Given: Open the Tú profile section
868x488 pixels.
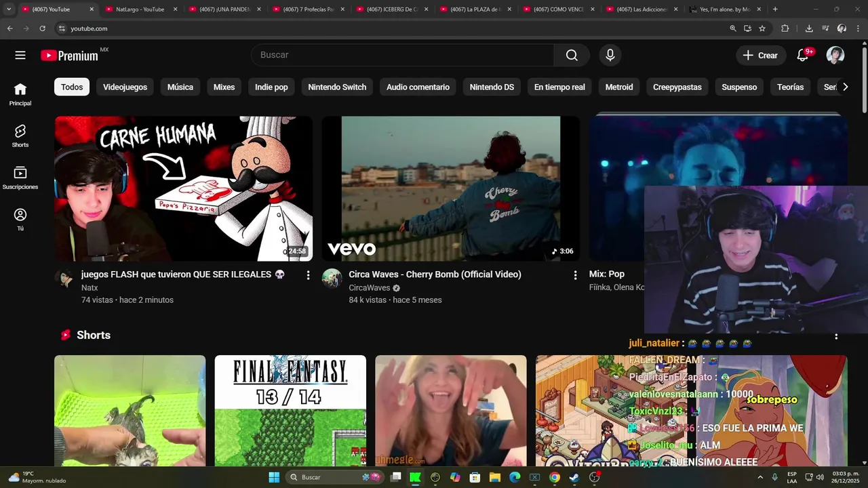Looking at the screenshot, I should [x=20, y=220].
